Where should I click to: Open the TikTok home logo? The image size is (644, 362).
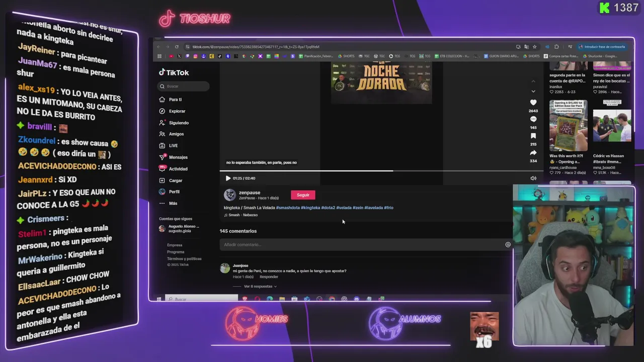(x=174, y=72)
